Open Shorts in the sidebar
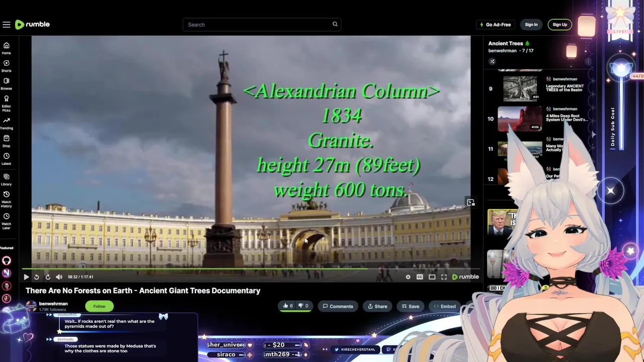Viewport: 644px width, 362px height. coord(6,66)
